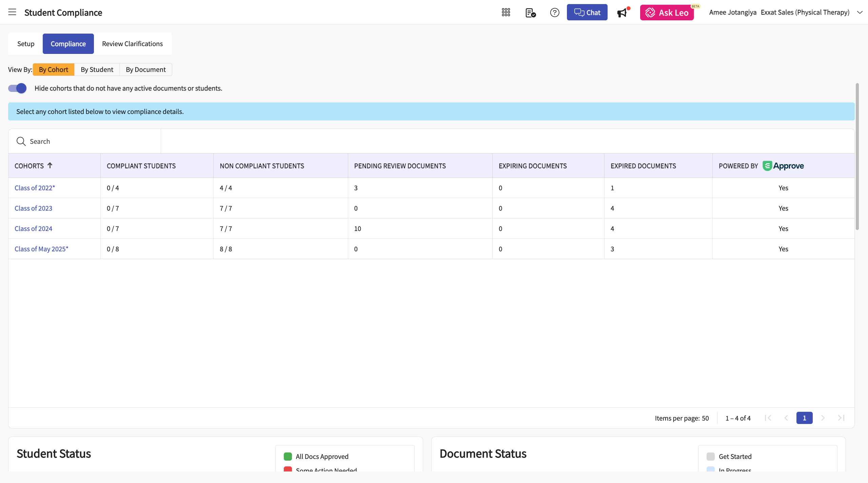
Task: Switch to the Review Clarifications tab
Action: coord(132,44)
